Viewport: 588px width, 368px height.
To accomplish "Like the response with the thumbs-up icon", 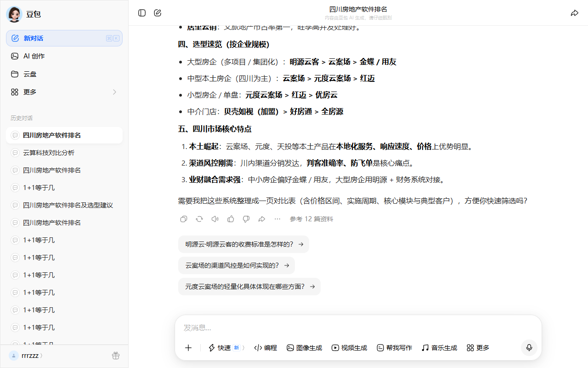I will coord(231,219).
